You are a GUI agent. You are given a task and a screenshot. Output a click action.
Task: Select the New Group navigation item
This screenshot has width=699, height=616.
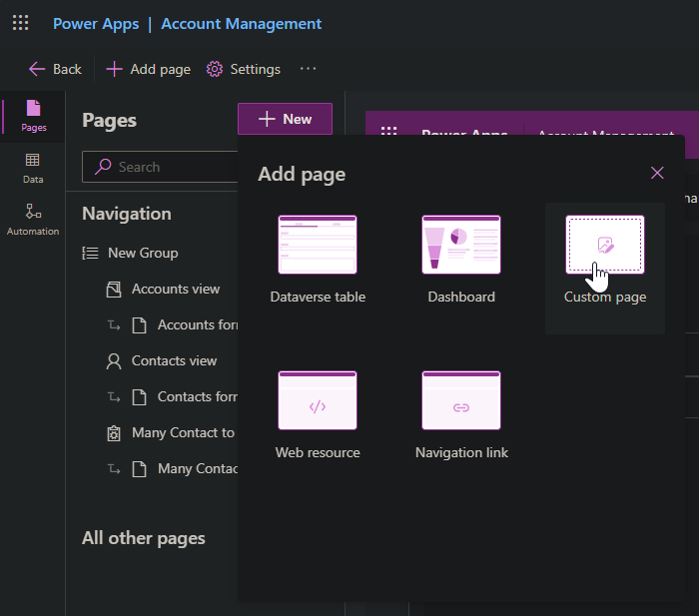pyautogui.click(x=143, y=254)
